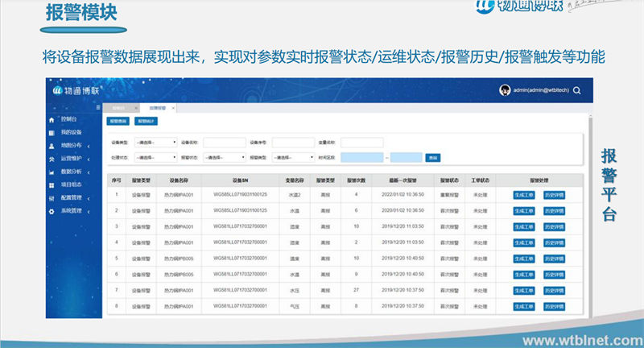Toggle the sidebar hamburger menu icon
644x348 pixels.
click(x=98, y=107)
